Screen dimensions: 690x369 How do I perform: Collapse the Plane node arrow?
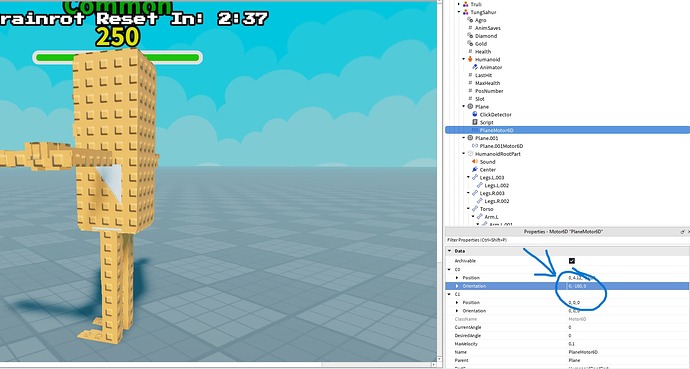(464, 106)
